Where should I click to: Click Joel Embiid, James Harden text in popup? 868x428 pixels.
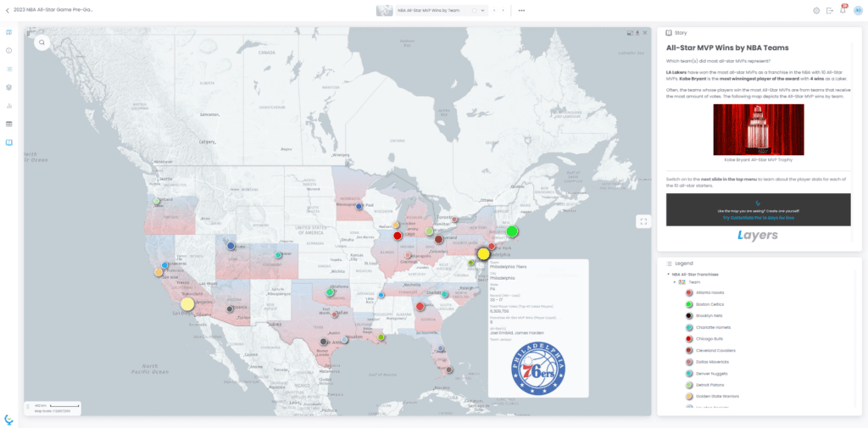(516, 333)
